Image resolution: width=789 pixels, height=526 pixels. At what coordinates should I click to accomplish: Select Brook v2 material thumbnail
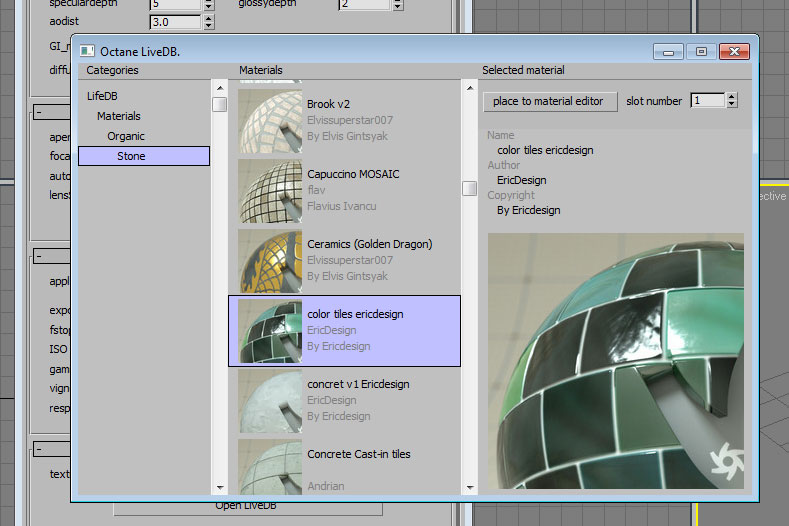(x=270, y=121)
